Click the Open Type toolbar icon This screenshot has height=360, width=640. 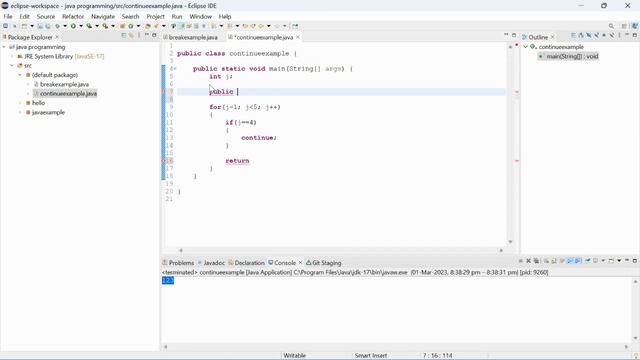pyautogui.click(x=148, y=26)
